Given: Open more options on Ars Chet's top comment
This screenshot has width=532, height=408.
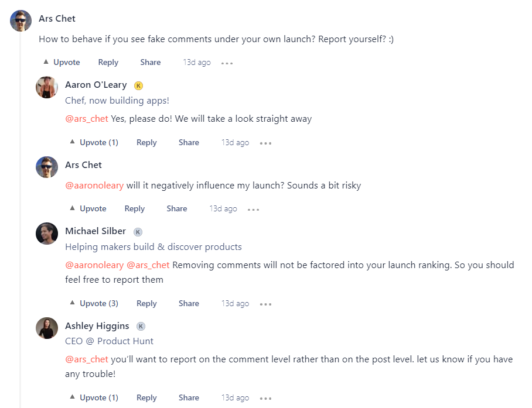Looking at the screenshot, I should pyautogui.click(x=227, y=63).
